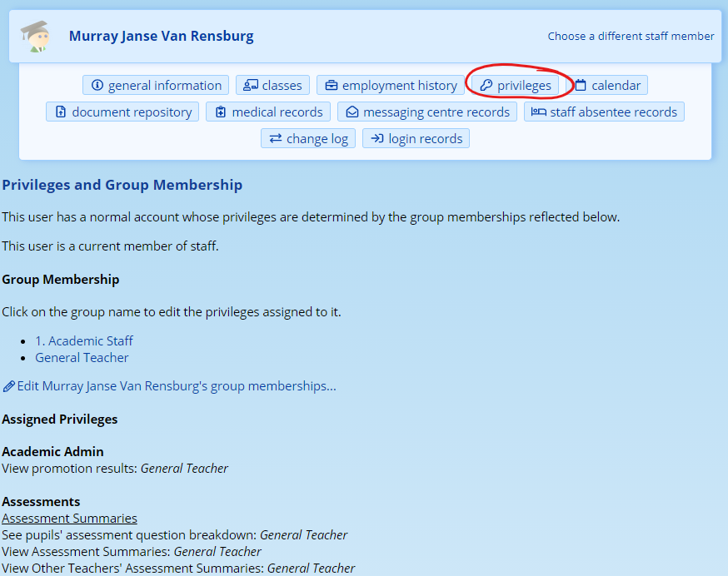Open the staff member's calendar tab
Viewport: 728px width, 576px height.
point(607,86)
